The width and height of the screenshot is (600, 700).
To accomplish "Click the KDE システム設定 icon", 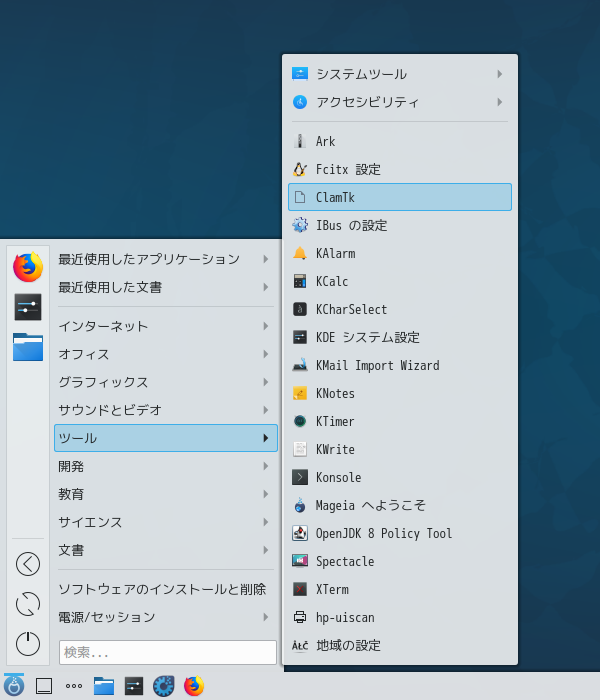I will [x=300, y=337].
